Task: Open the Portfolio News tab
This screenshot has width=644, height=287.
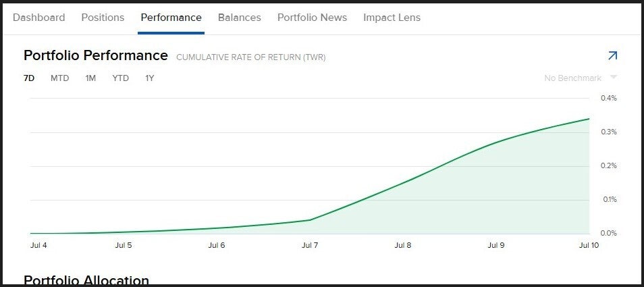Action: 312,18
